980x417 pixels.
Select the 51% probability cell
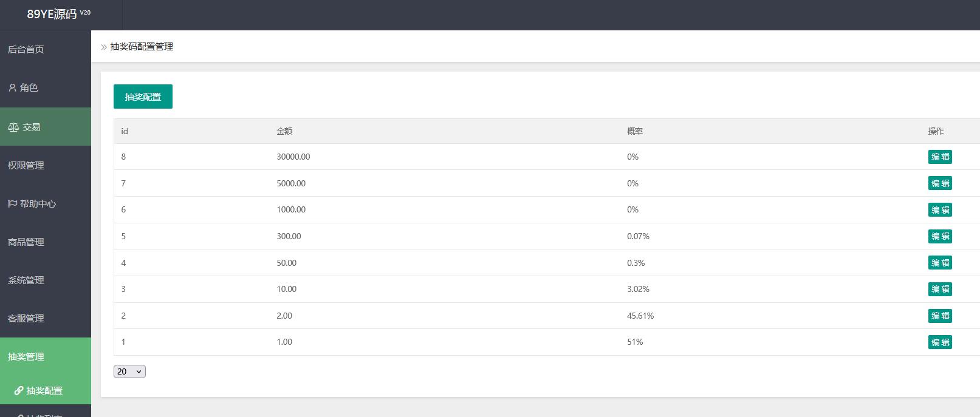click(635, 342)
